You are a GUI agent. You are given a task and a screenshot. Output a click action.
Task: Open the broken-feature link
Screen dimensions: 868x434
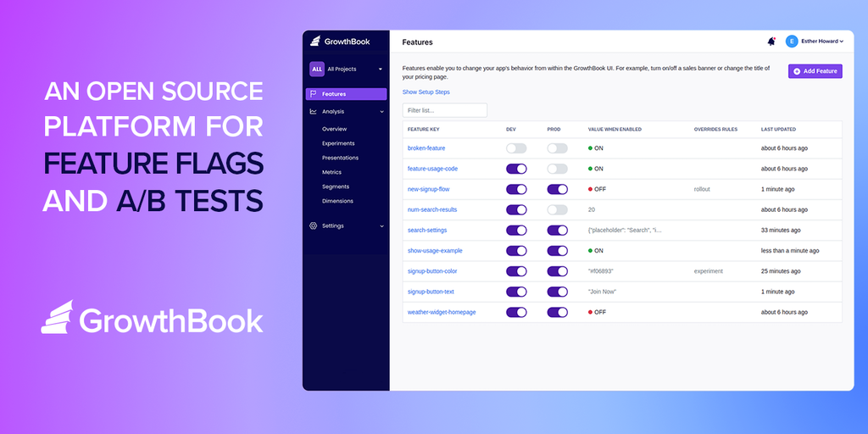pyautogui.click(x=426, y=148)
